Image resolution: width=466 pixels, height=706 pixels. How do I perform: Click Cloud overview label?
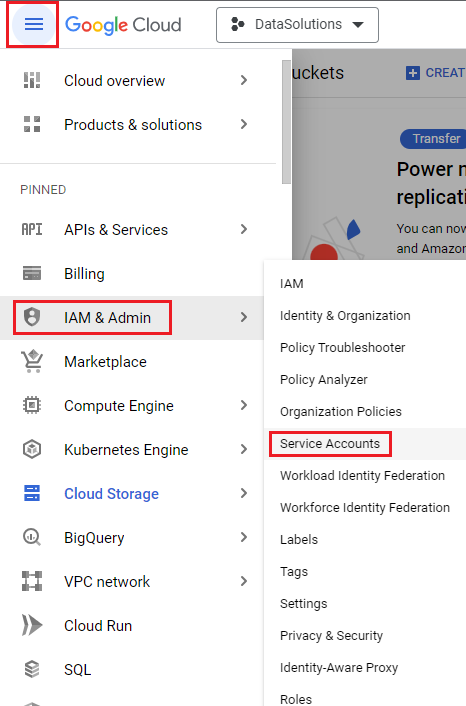coord(114,81)
